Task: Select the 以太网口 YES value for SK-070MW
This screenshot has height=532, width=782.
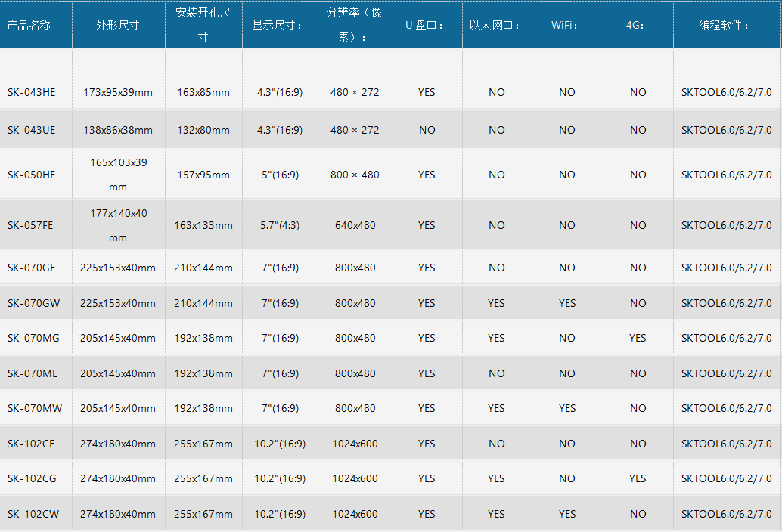Action: [496, 408]
